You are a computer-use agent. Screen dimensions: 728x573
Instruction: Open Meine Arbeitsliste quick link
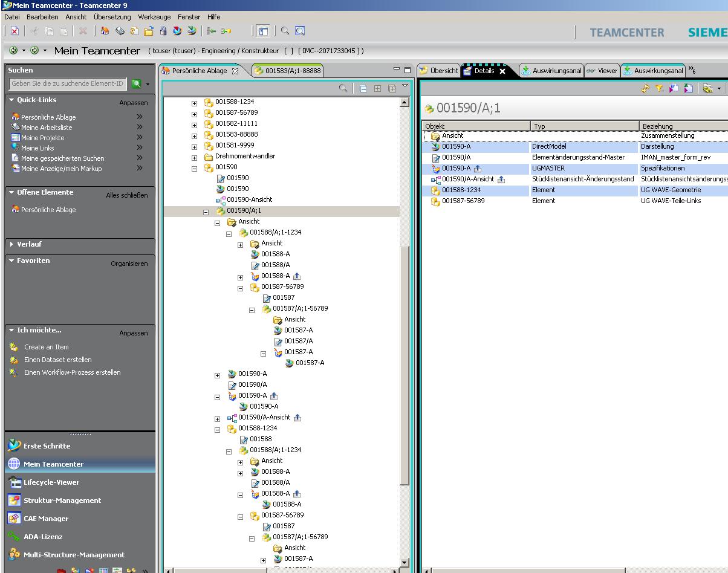tap(47, 128)
